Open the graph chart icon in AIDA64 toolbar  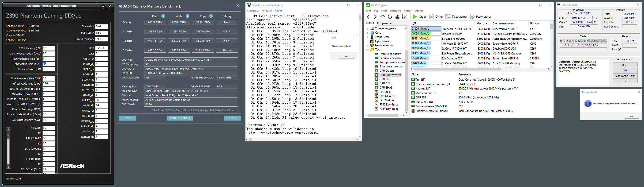[404, 17]
